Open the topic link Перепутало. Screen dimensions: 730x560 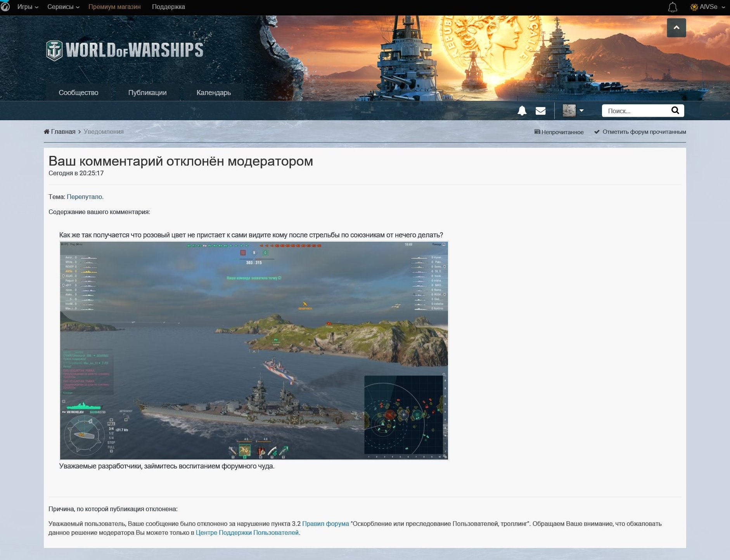pos(85,197)
